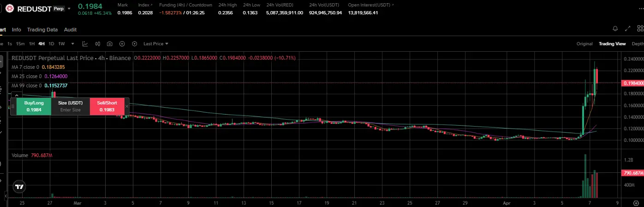Open chart settings hexagon icon
This screenshot has width=644, height=207.
tap(135, 44)
